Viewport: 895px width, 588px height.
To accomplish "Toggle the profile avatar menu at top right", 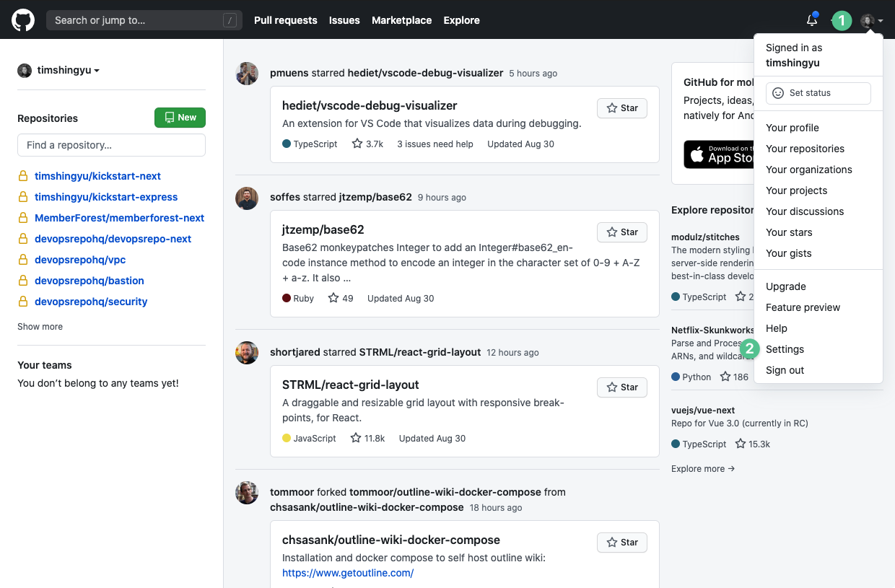I will [x=872, y=21].
